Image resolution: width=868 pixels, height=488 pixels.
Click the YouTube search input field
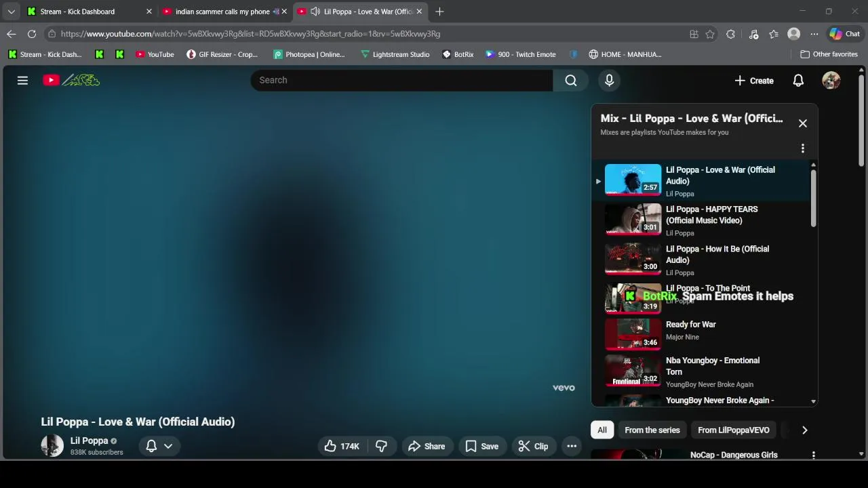[401, 80]
